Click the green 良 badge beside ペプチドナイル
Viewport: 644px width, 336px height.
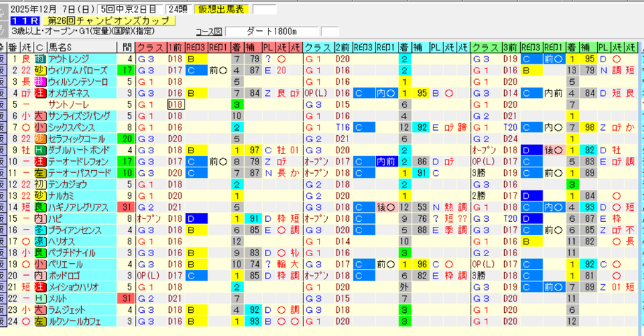[x=40, y=253]
